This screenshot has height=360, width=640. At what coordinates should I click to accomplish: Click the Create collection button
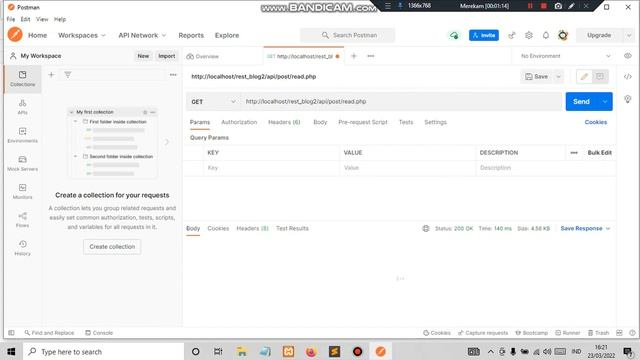(x=112, y=247)
